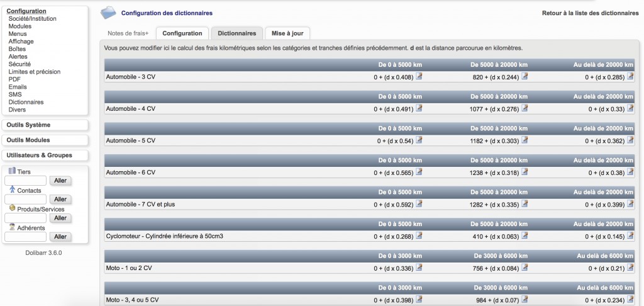Select the 'Automobile - 7 CV et plus' row label
This screenshot has height=306, width=644.
140,205
